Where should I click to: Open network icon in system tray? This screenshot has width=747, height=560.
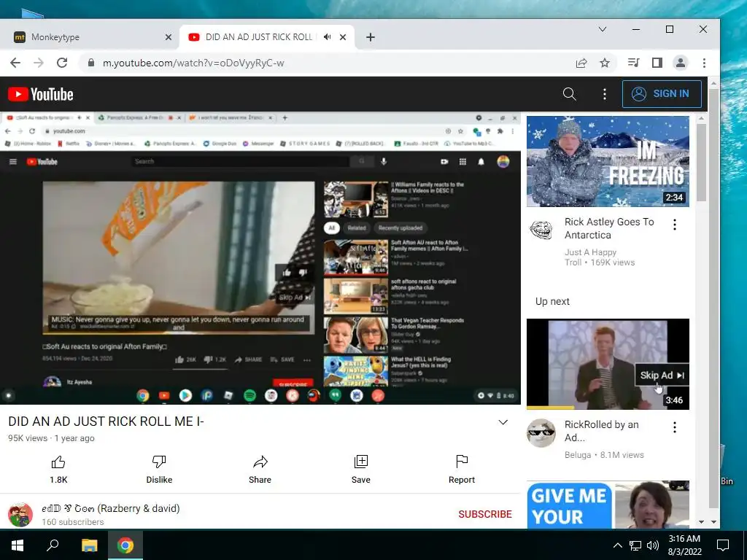point(635,545)
